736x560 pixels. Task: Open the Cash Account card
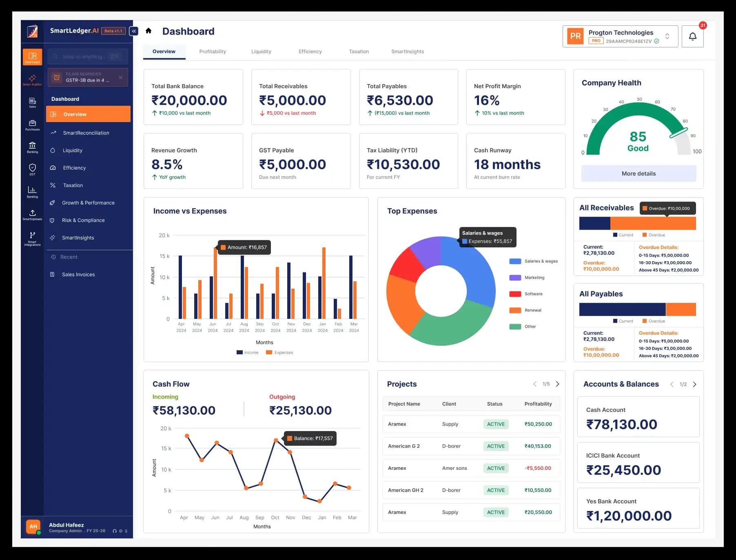click(x=638, y=417)
